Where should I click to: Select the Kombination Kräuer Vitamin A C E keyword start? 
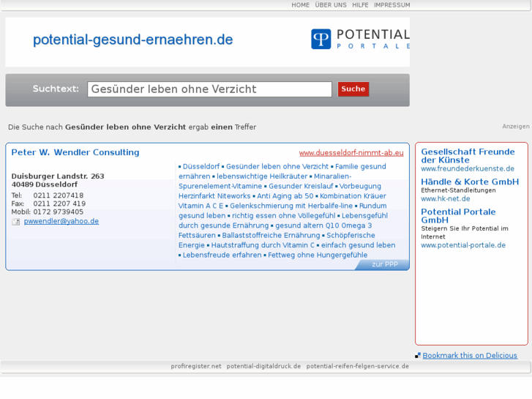[x=353, y=196]
